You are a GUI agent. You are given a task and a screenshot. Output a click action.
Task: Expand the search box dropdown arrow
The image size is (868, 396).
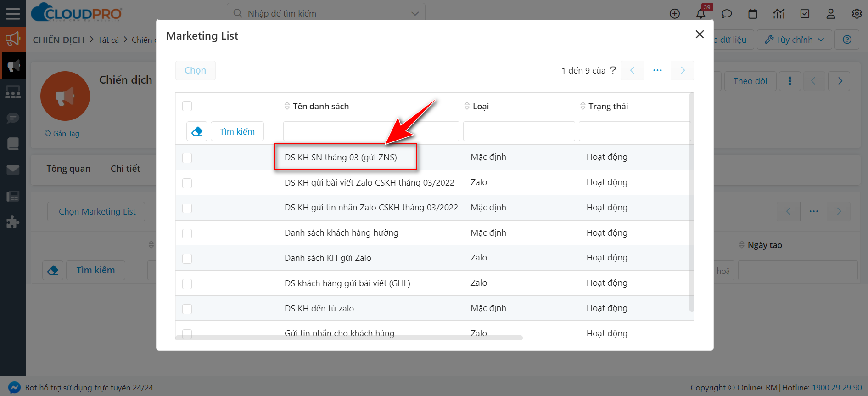click(415, 14)
